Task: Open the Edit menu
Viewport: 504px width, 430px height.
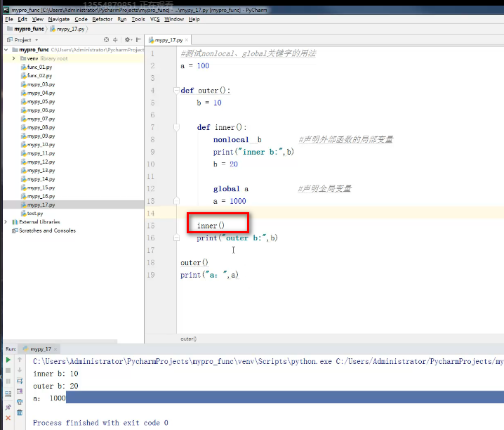Action: coord(22,19)
